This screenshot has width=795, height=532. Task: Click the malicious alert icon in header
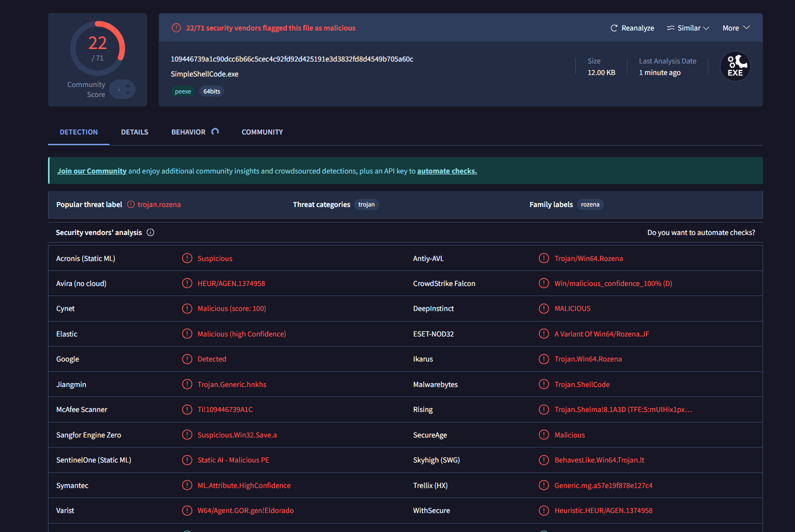pyautogui.click(x=176, y=28)
